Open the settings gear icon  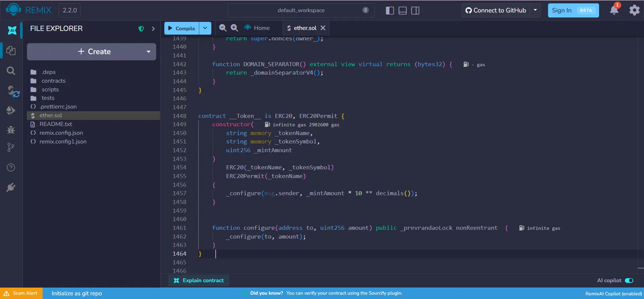coord(634,10)
